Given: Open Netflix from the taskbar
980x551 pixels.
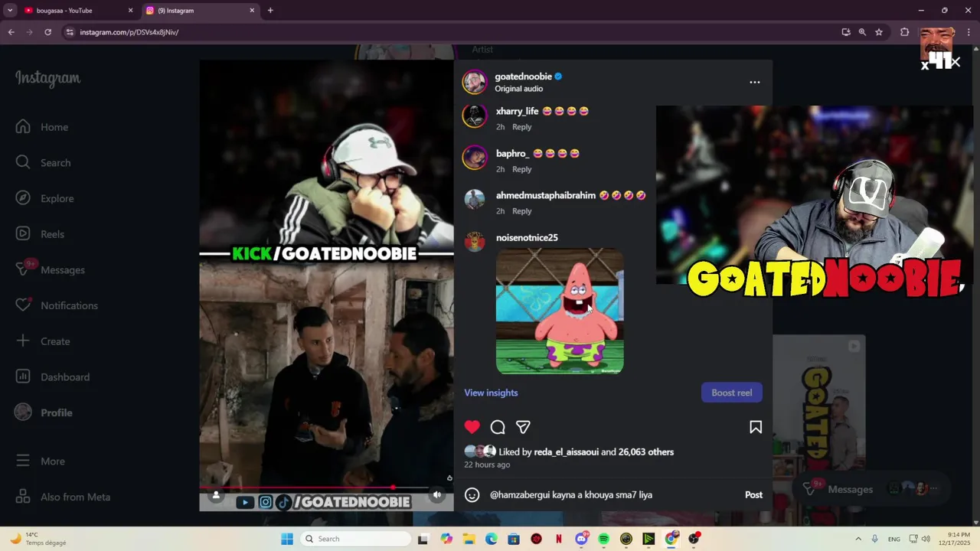Looking at the screenshot, I should [x=559, y=539].
